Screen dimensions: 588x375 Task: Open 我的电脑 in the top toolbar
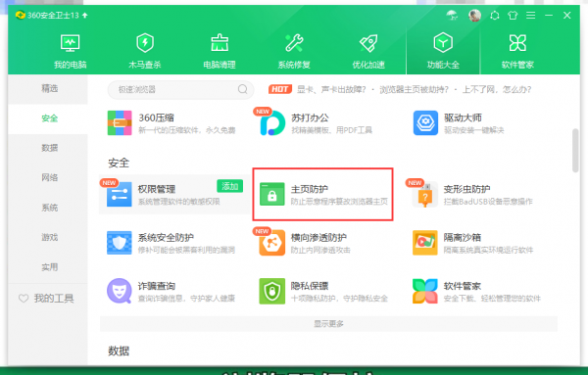(71, 51)
